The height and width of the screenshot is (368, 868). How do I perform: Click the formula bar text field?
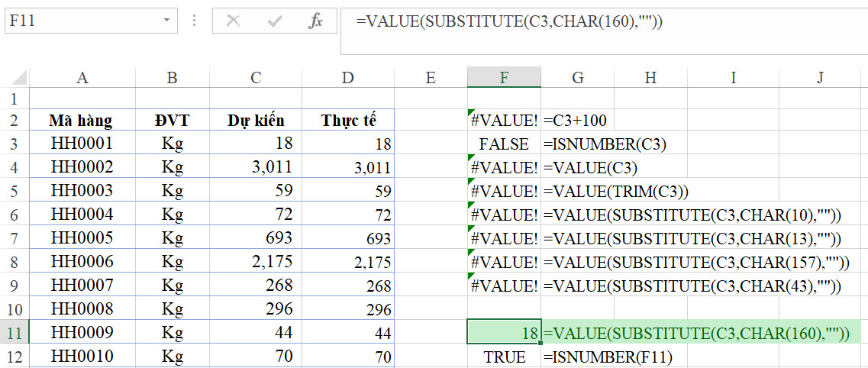604,31
